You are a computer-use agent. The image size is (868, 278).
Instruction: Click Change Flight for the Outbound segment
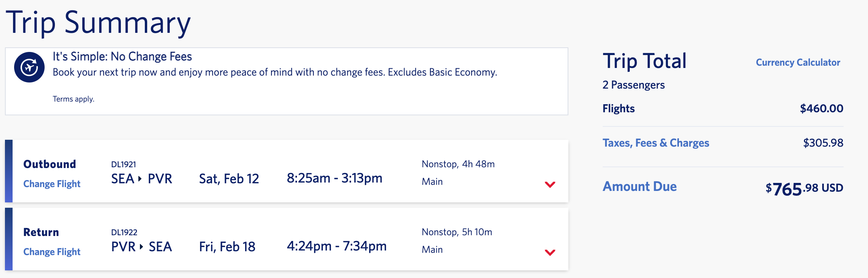(x=52, y=184)
